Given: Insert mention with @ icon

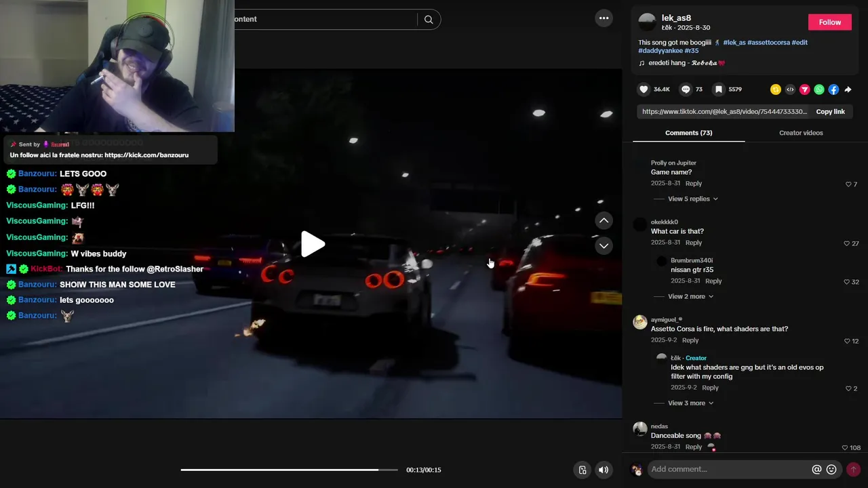Looking at the screenshot, I should (816, 469).
